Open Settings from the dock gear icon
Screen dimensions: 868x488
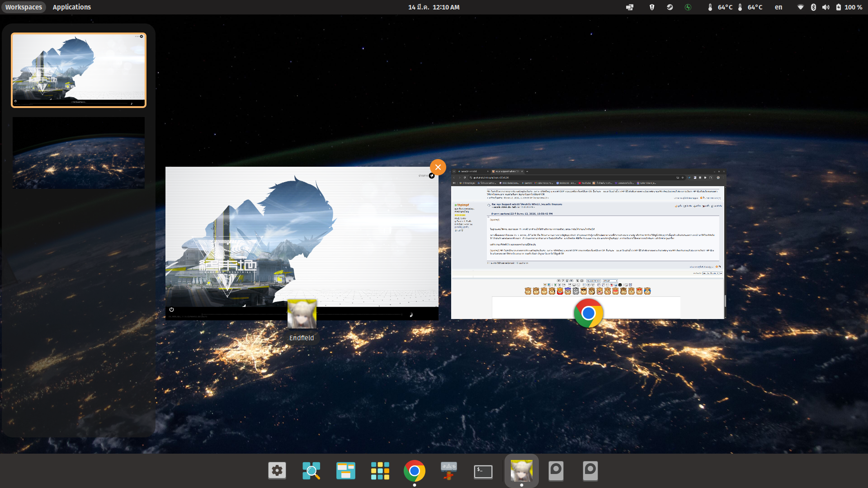(277, 471)
